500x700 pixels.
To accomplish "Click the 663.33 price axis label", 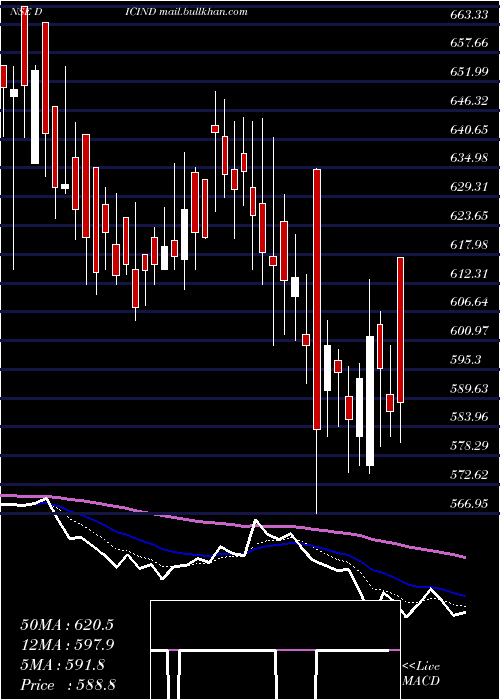I will click(469, 15).
